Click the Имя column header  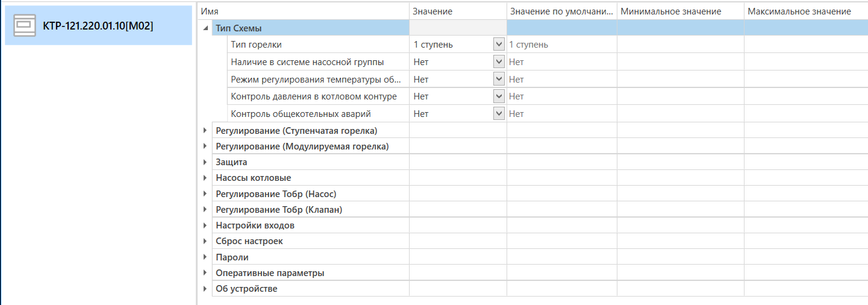[x=210, y=11]
